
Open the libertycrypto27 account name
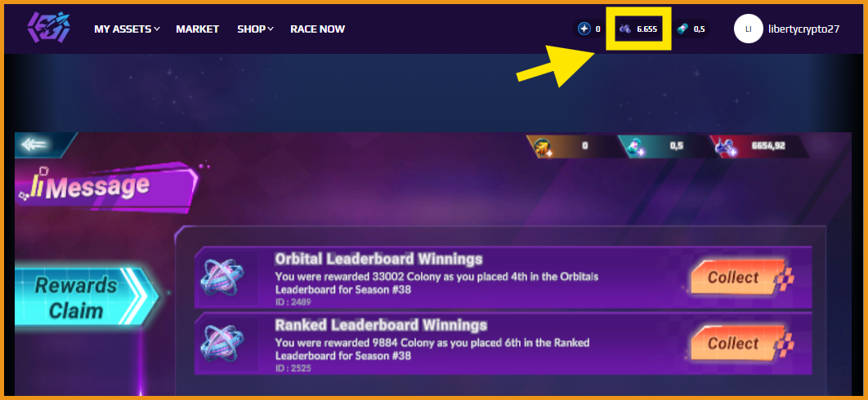pos(803,29)
